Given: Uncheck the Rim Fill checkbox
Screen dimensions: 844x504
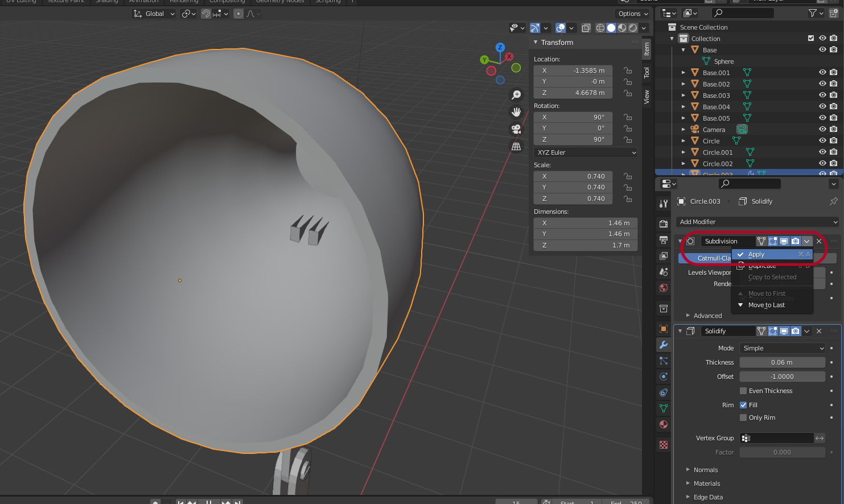Looking at the screenshot, I should coord(743,405).
